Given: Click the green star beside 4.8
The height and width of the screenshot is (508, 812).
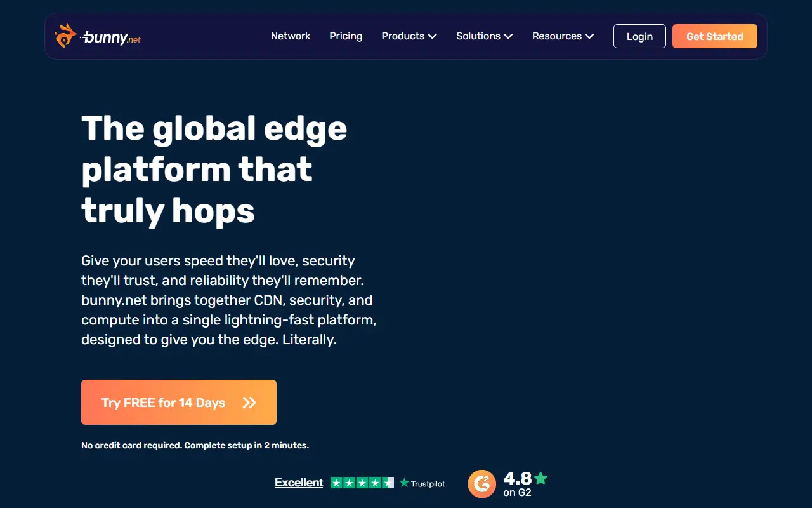Looking at the screenshot, I should tap(540, 478).
